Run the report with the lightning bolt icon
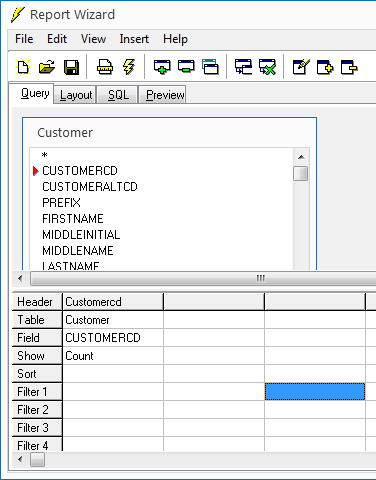The image size is (376, 480). pyautogui.click(x=129, y=67)
